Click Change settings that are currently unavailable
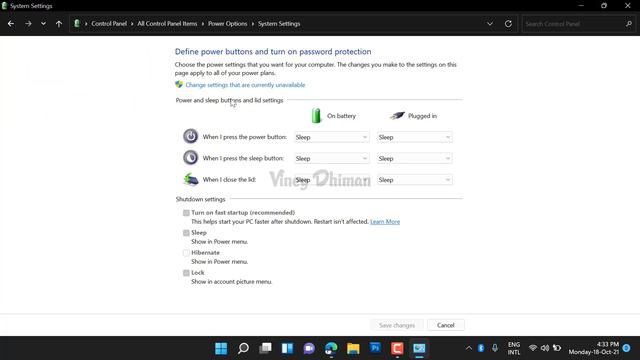Screen dimensions: 640x360 tap(245, 85)
